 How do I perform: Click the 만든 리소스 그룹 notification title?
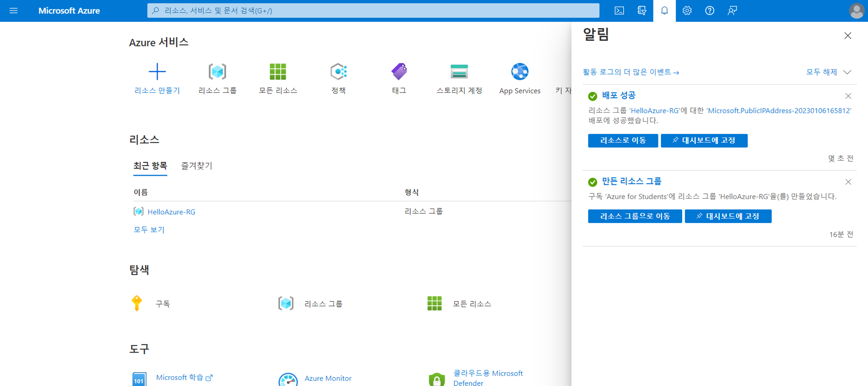click(x=631, y=181)
